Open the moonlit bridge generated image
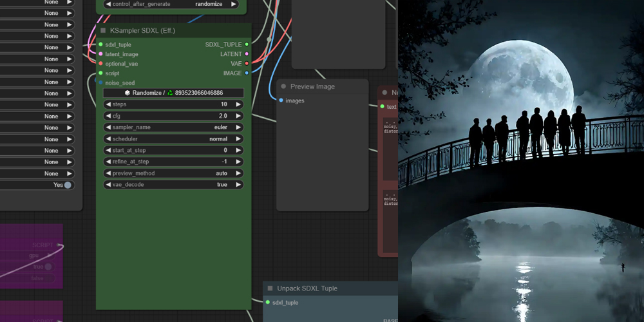The height and width of the screenshot is (322, 644). click(x=521, y=161)
